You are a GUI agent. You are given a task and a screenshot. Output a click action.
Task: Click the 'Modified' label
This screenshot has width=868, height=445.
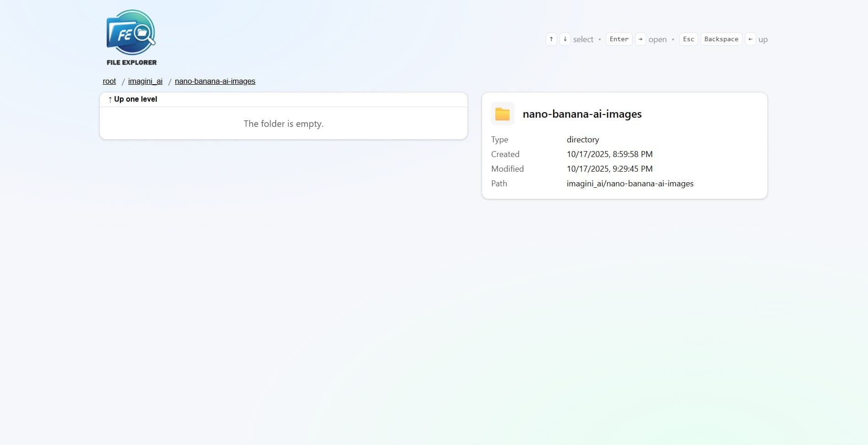point(507,169)
